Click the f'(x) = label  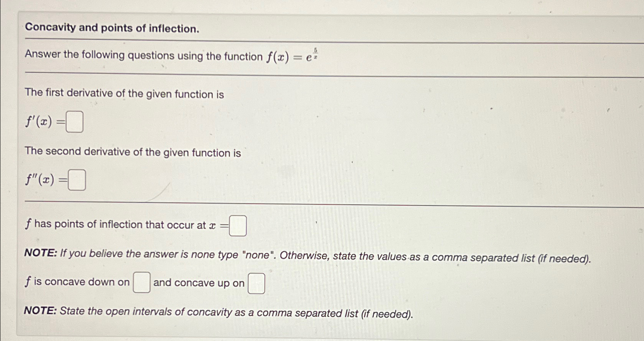pyautogui.click(x=43, y=122)
